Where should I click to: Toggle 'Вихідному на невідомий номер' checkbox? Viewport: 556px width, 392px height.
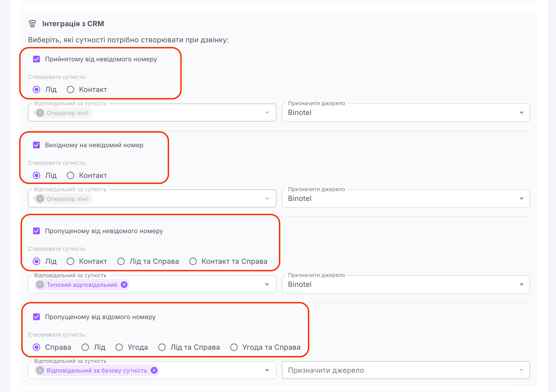tap(36, 145)
